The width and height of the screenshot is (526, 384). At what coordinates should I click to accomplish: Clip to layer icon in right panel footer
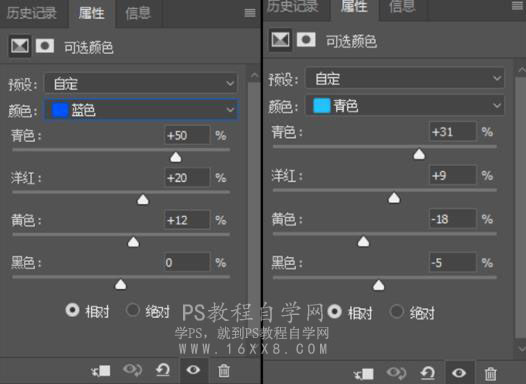364,373
